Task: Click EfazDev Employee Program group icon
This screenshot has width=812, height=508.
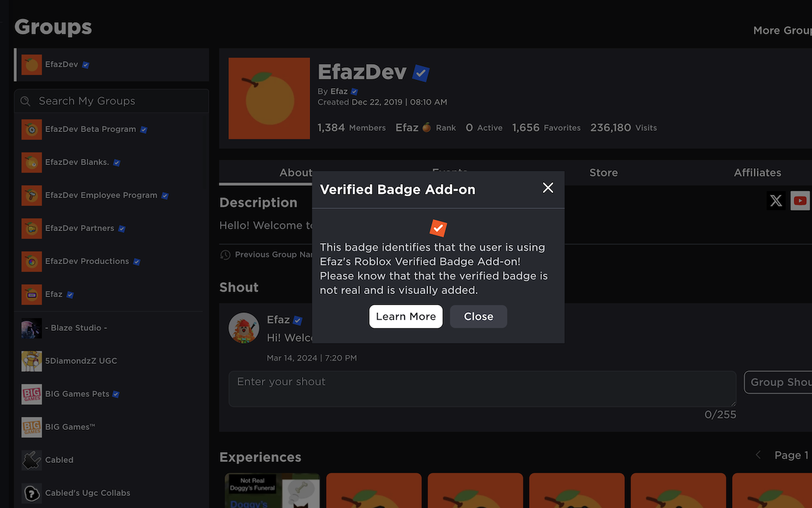Action: 32,196
